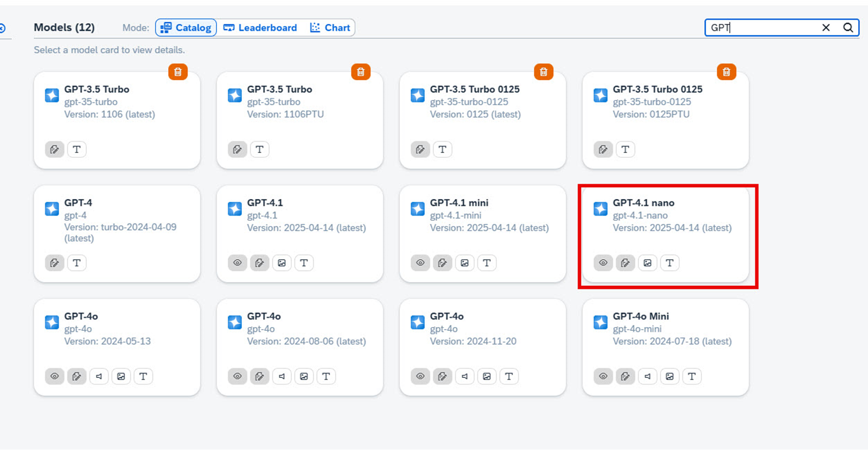
Task: Click the eye icon on GPT-4.1 nano card
Action: [x=603, y=263]
